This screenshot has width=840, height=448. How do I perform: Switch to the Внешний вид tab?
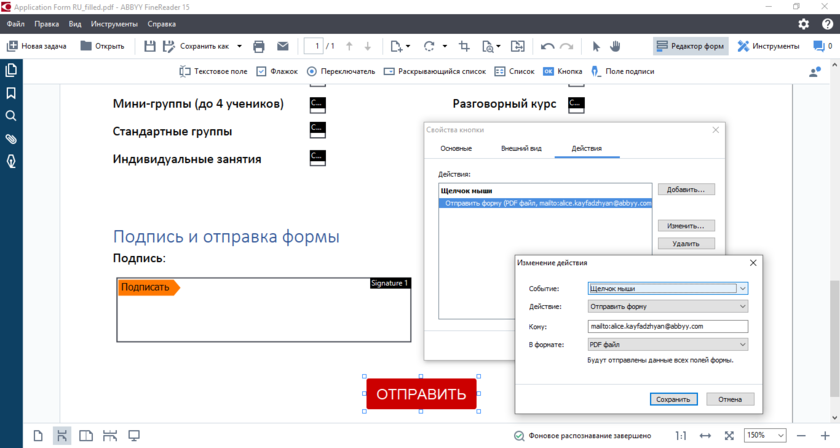tap(521, 148)
